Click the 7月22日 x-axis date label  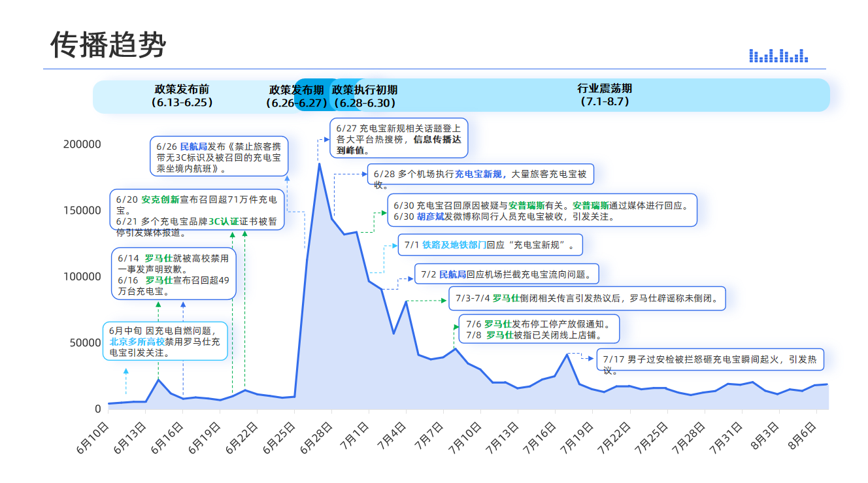[x=614, y=438]
